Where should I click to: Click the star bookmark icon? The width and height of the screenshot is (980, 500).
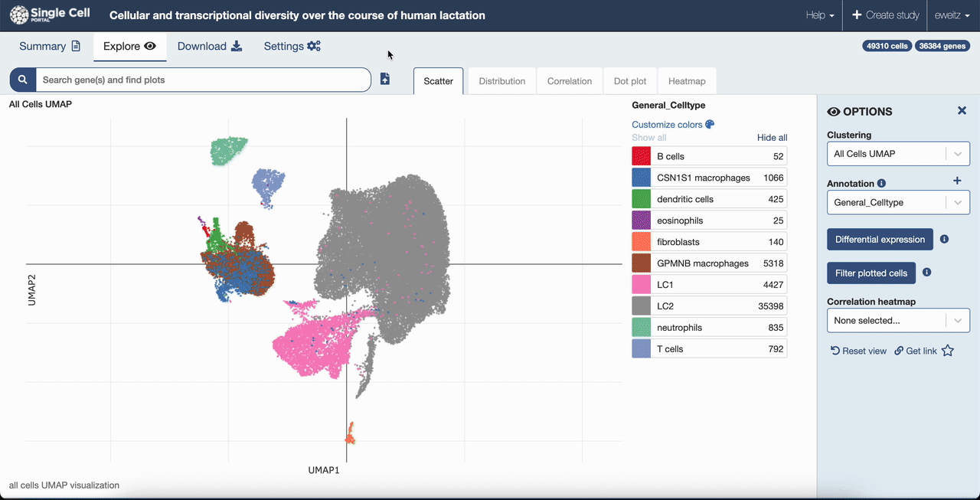tap(948, 351)
